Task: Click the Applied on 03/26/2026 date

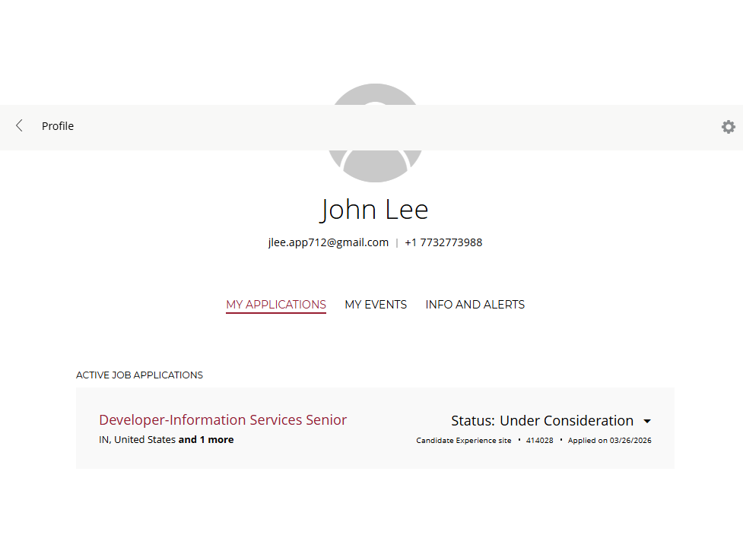Action: (x=609, y=441)
